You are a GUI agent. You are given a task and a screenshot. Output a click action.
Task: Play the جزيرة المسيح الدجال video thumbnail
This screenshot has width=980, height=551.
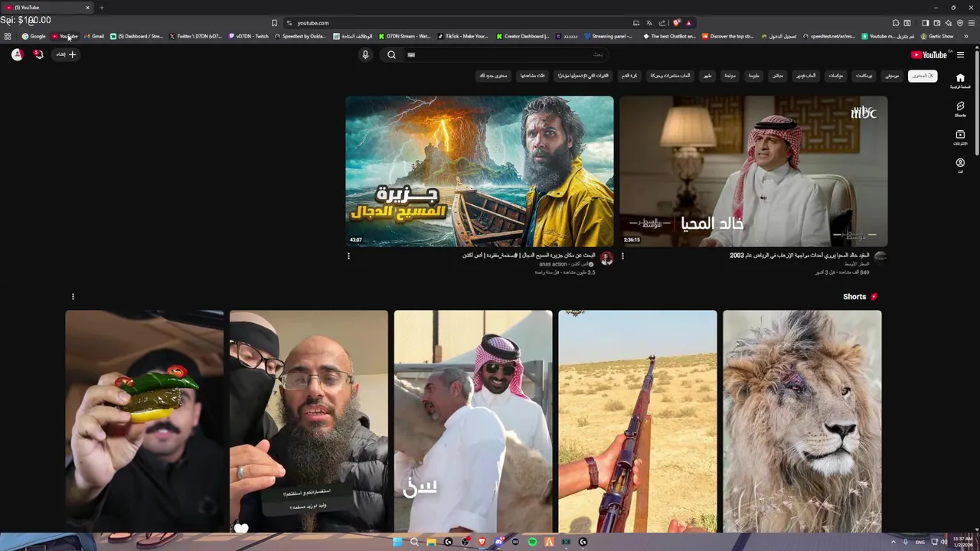pyautogui.click(x=479, y=171)
